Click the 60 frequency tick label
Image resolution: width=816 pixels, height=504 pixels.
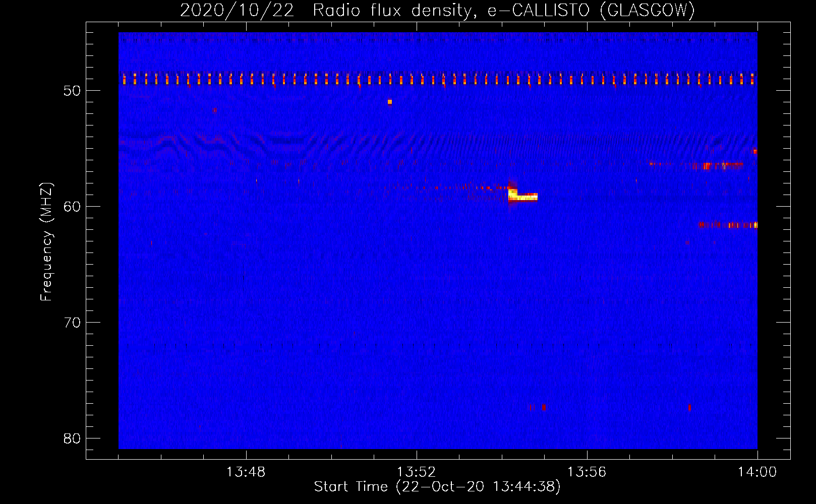pos(72,207)
